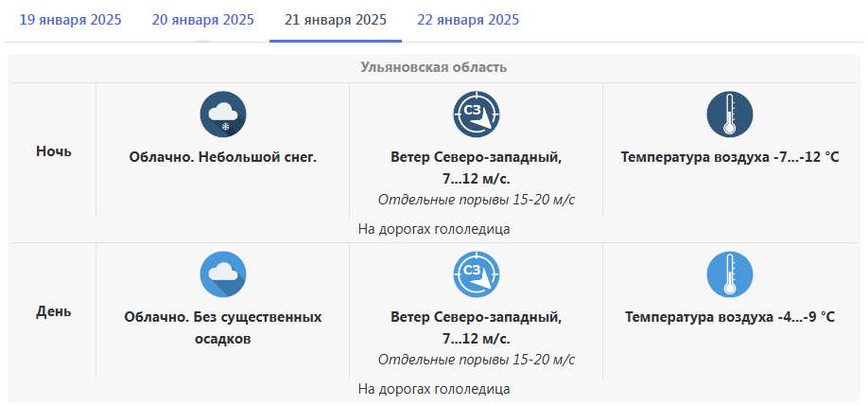The width and height of the screenshot is (868, 406).
Task: Open the 19 января 2025 tab
Action: point(70,21)
